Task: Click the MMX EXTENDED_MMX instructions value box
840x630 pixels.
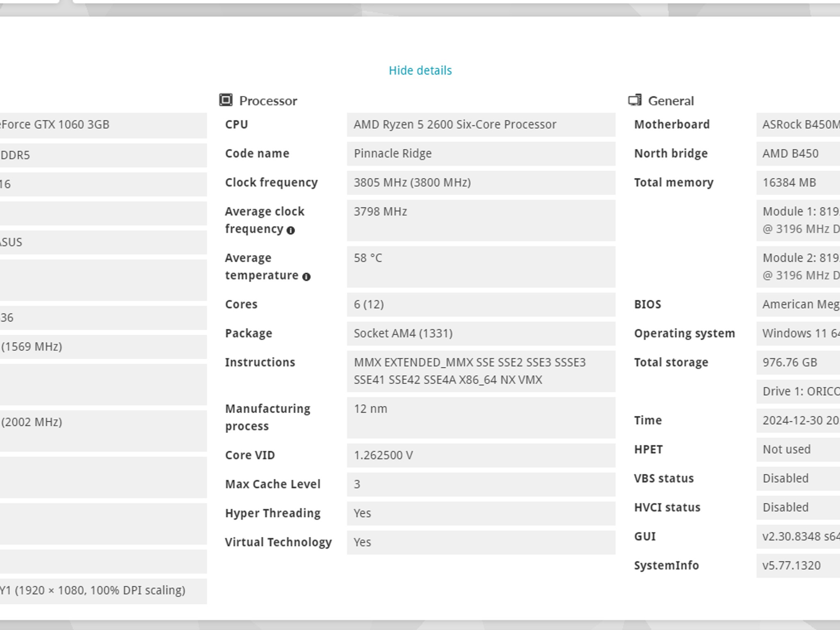Action: [x=469, y=371]
